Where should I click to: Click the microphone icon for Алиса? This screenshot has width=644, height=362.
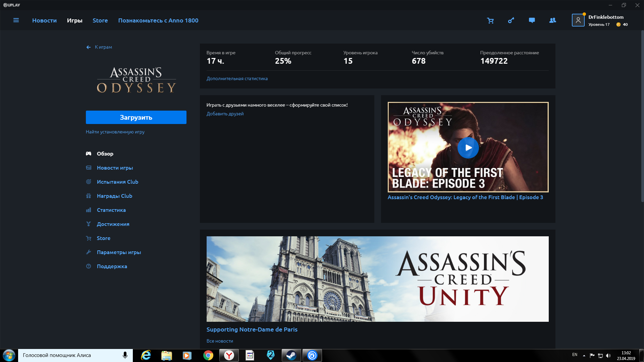(125, 355)
